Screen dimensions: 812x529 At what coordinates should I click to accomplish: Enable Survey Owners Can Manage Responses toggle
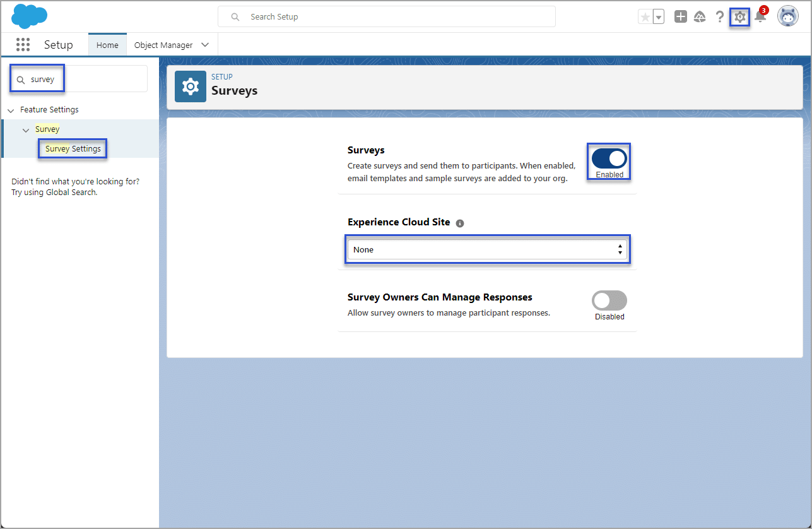[609, 300]
